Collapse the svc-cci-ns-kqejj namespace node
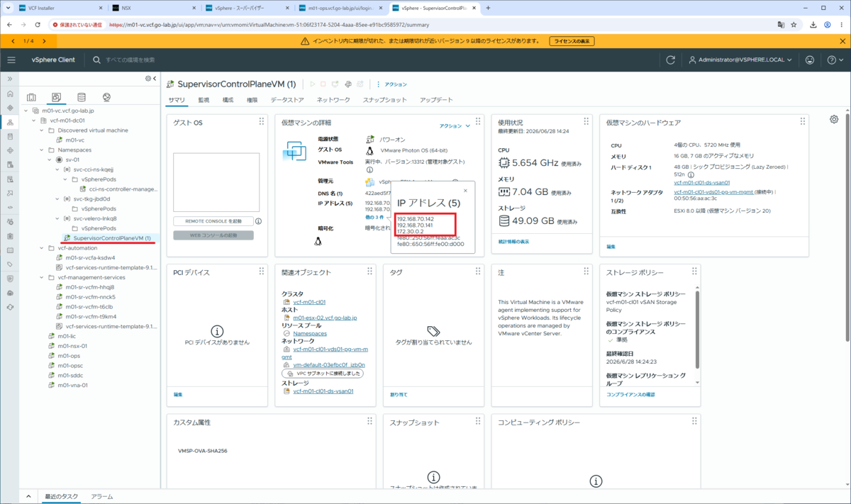The image size is (851, 504). click(57, 170)
